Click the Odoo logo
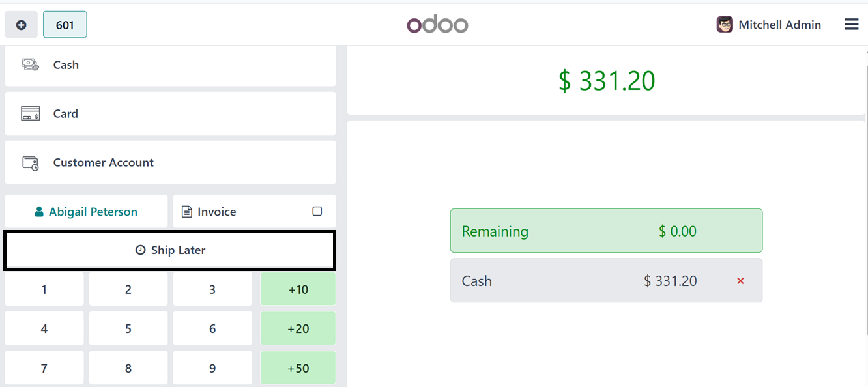868x387 pixels. tap(437, 25)
